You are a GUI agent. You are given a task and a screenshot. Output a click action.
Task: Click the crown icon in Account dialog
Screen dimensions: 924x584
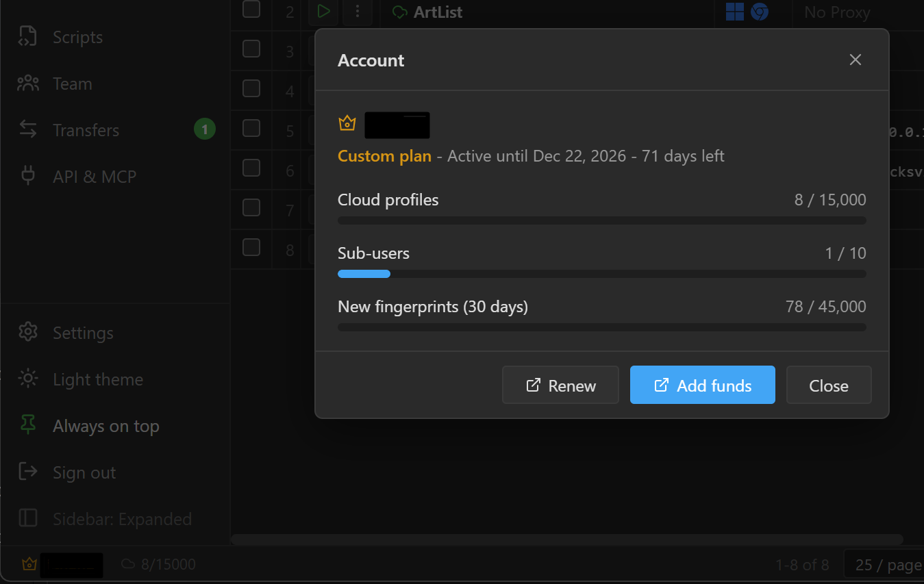point(347,123)
